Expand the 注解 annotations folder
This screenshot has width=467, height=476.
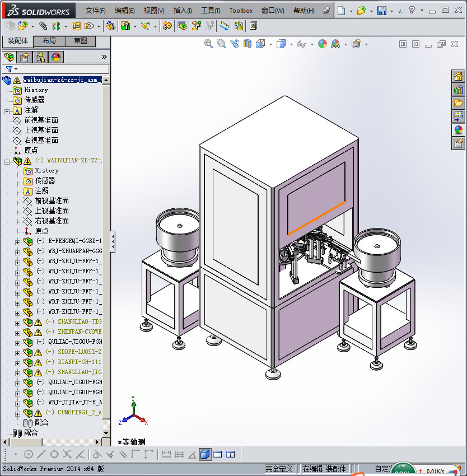coord(7,111)
